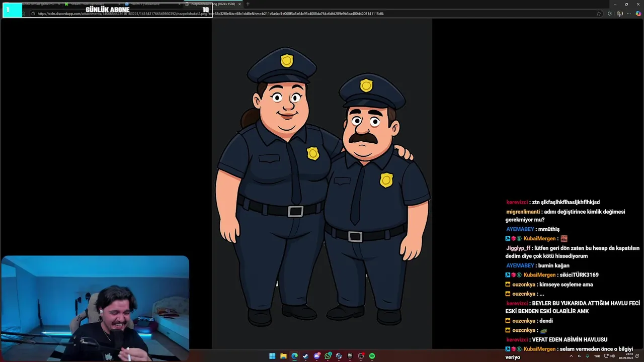The image size is (644, 362).
Task: Click chat message 'mmüthiş'
Action: pos(548,229)
